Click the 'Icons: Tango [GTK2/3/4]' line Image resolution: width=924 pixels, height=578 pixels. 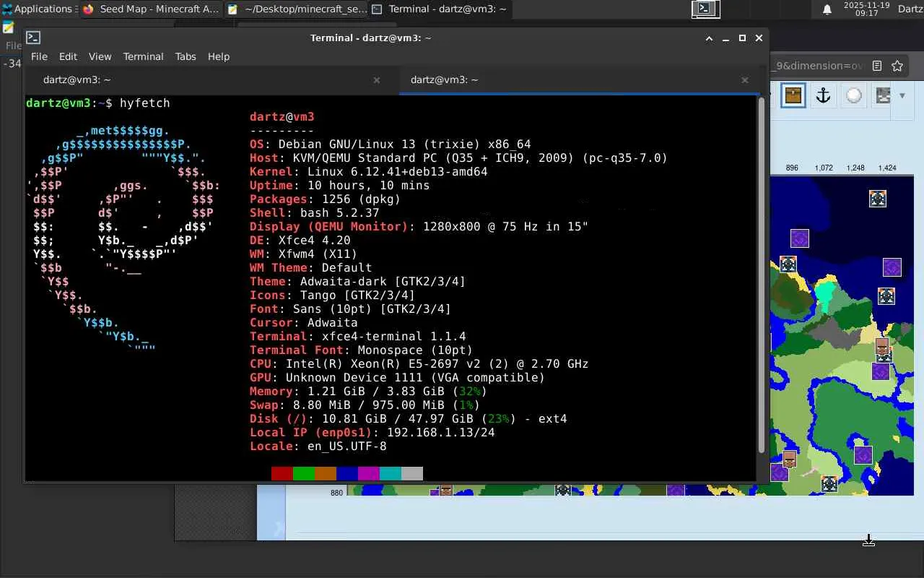pyautogui.click(x=332, y=296)
